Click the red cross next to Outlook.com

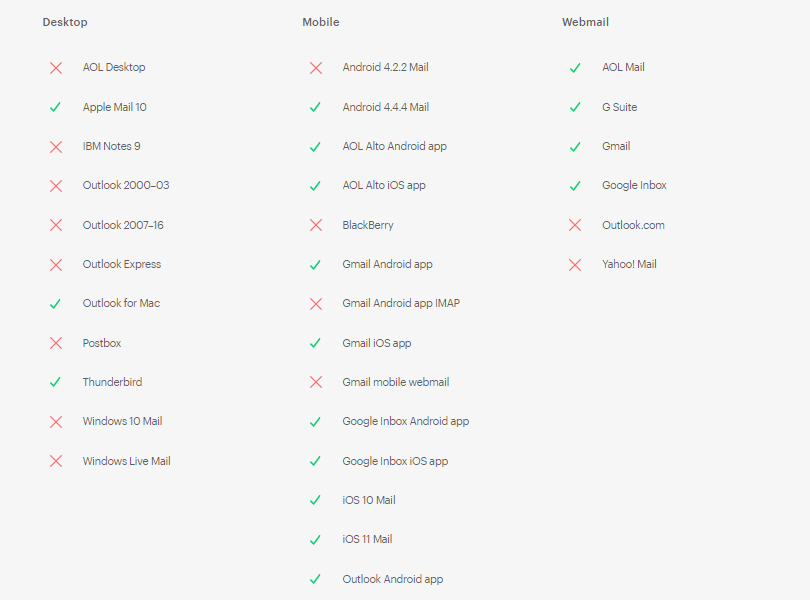point(575,225)
